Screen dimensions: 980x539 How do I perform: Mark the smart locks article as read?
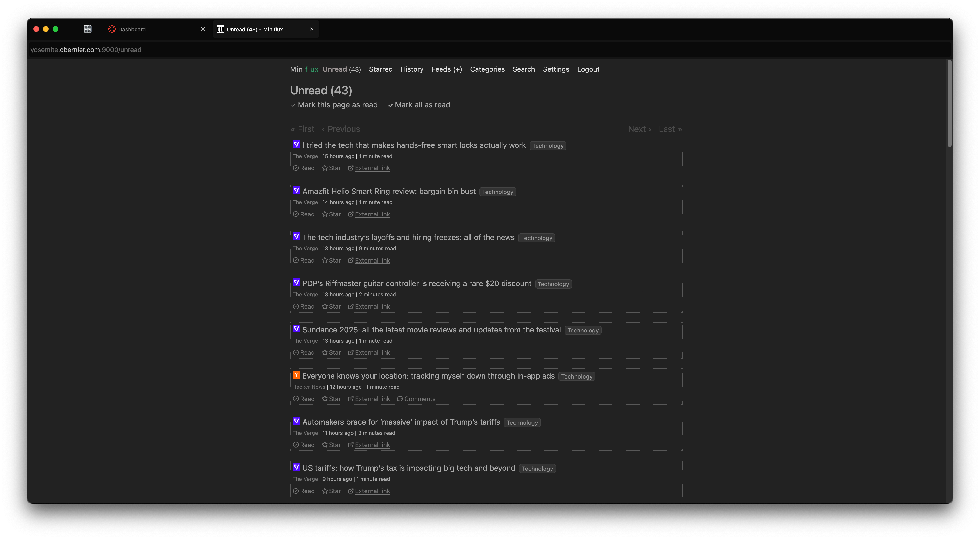coord(304,168)
